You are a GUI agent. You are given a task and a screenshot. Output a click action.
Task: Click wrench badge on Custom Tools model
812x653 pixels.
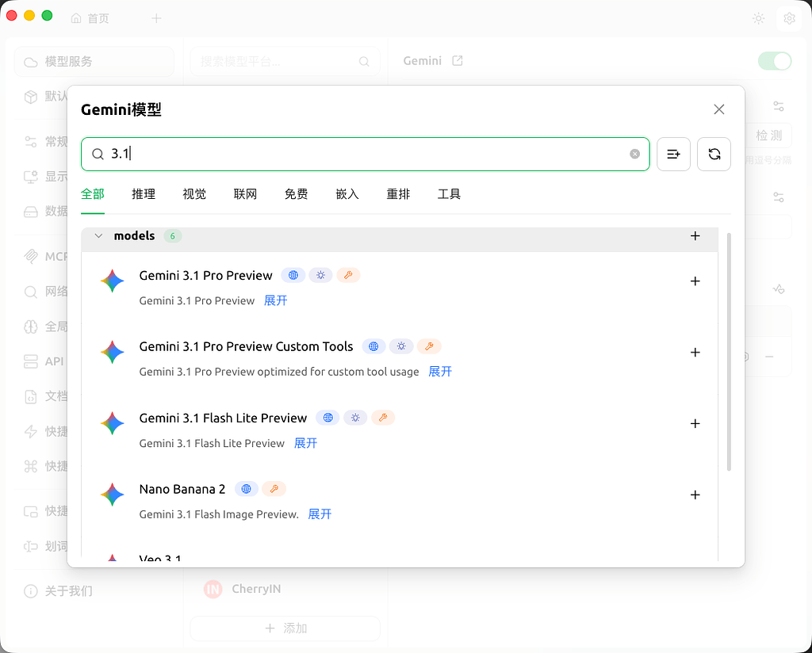pos(429,346)
